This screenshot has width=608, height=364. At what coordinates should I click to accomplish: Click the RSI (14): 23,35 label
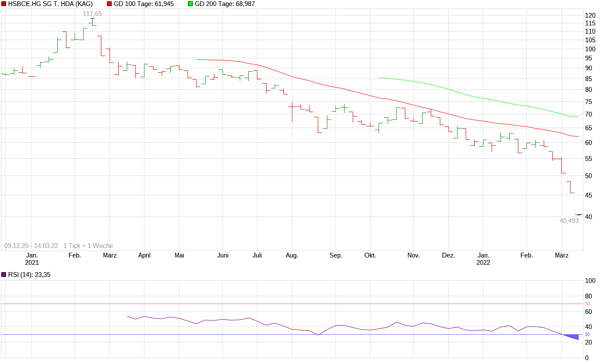[x=29, y=275]
